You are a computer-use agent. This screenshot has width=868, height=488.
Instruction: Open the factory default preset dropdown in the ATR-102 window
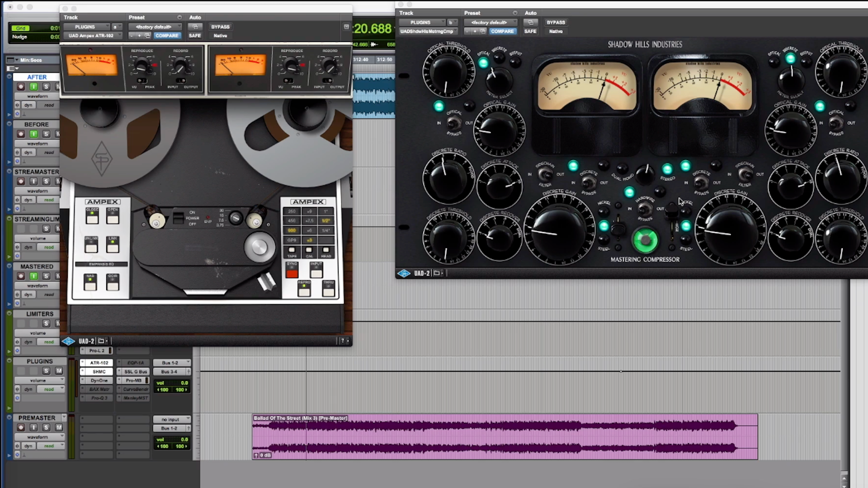pyautogui.click(x=154, y=27)
